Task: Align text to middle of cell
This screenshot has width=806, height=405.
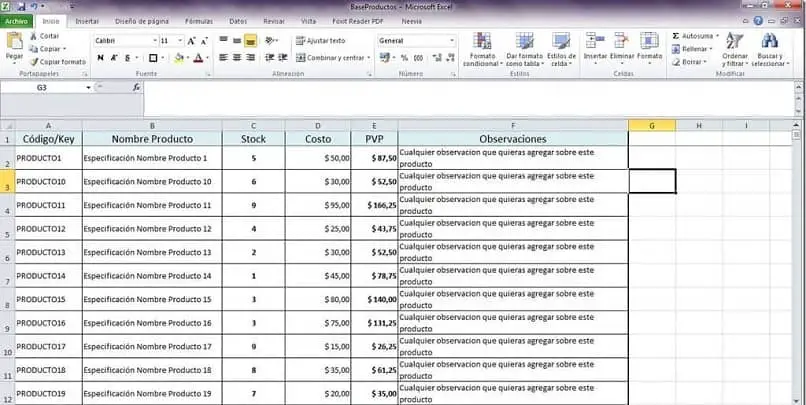Action: [x=236, y=41]
